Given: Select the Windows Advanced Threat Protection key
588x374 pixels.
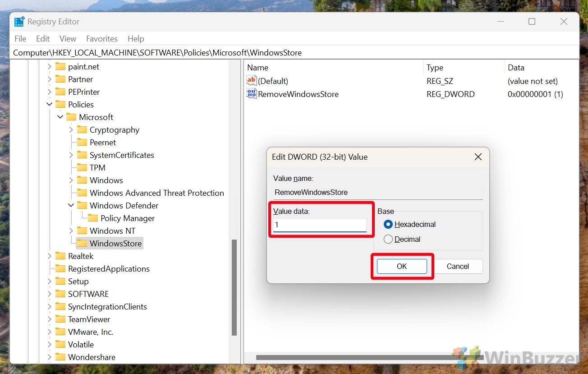Looking at the screenshot, I should coord(156,193).
